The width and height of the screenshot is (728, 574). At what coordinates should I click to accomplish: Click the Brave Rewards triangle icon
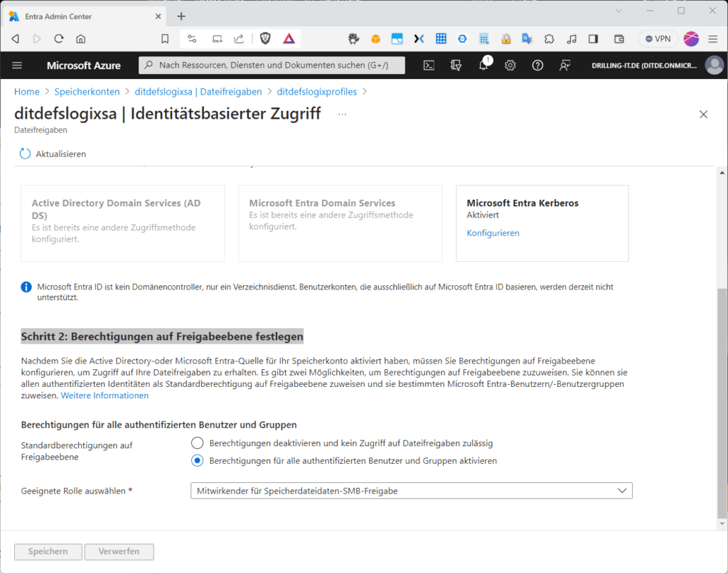[289, 38]
